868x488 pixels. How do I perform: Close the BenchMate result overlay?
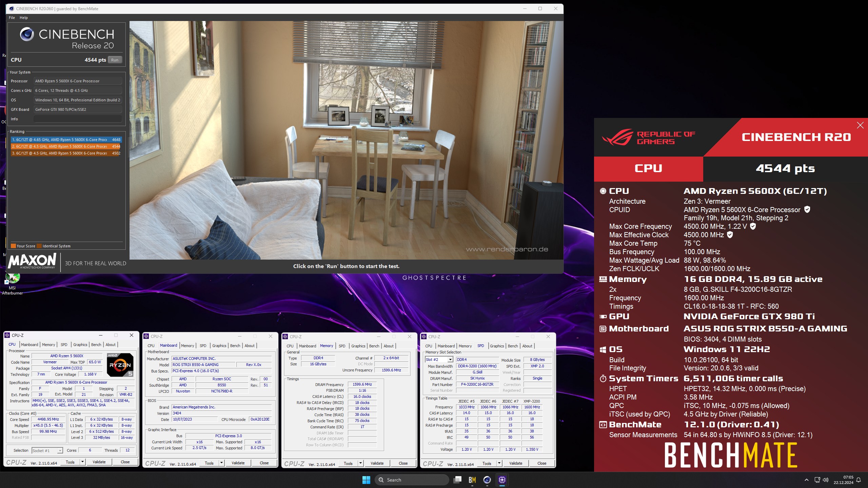click(x=860, y=125)
